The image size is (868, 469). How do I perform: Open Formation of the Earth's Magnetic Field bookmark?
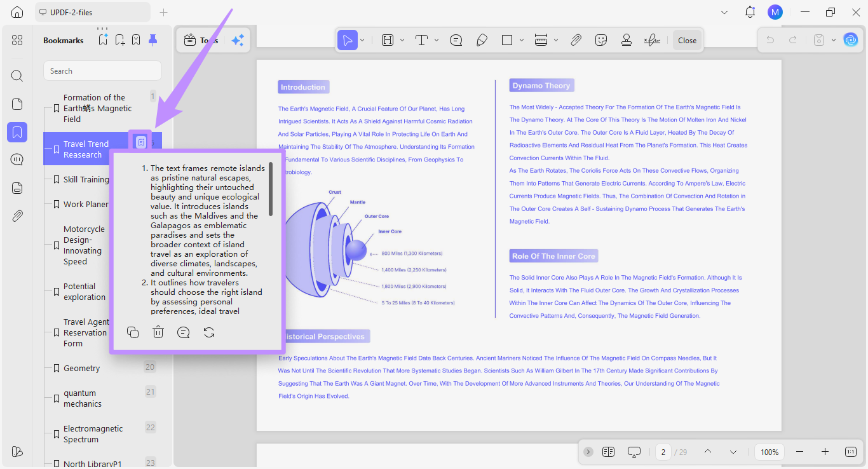pyautogui.click(x=102, y=108)
